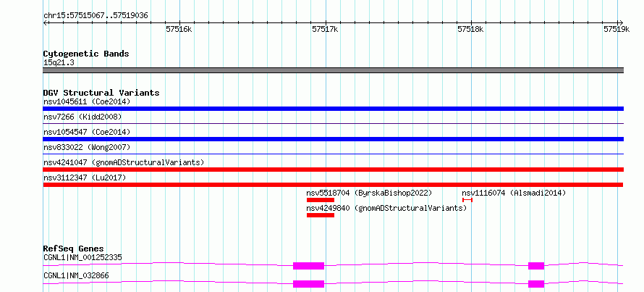
Task: Click the small red marker under nsv1116074
Action: tap(467, 200)
